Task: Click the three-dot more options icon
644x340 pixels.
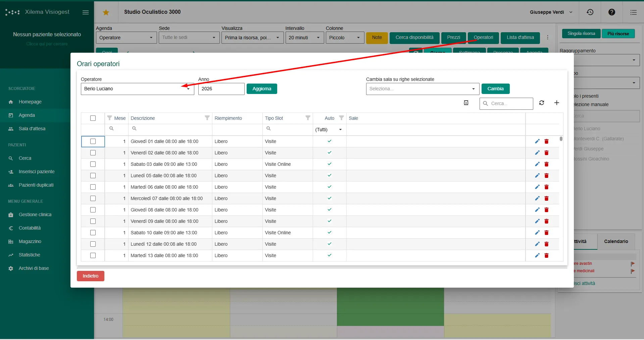Action: (548, 38)
